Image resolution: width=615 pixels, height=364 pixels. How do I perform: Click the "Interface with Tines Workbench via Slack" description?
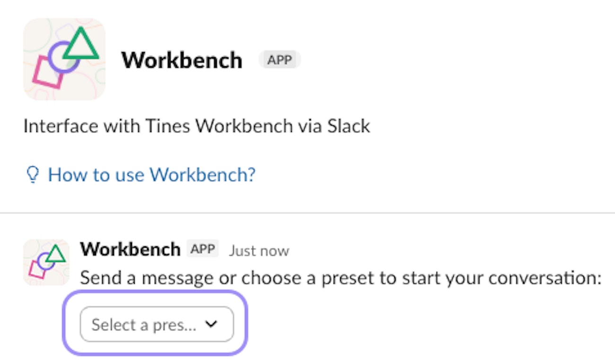coord(197,126)
